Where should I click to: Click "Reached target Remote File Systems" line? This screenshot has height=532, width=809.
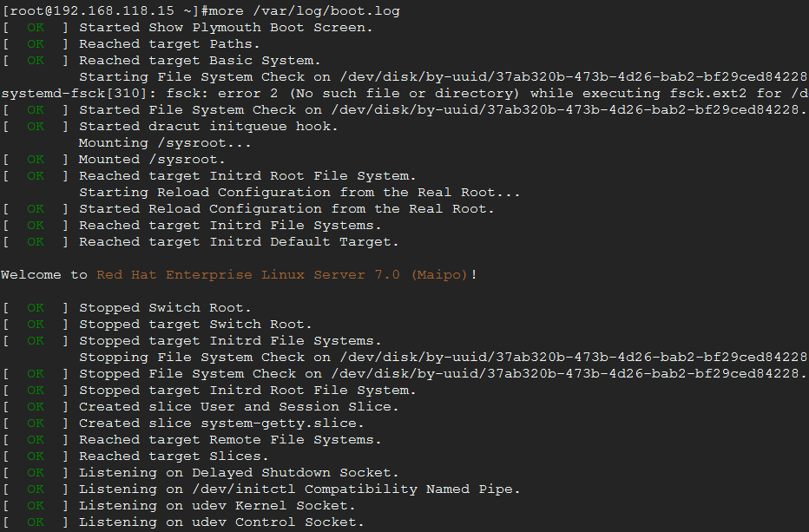230,440
